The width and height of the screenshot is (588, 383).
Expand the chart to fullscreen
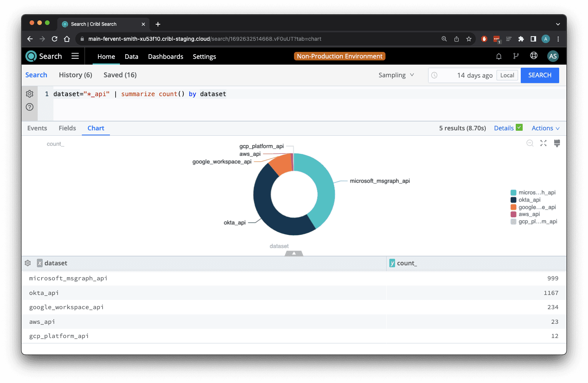click(543, 143)
